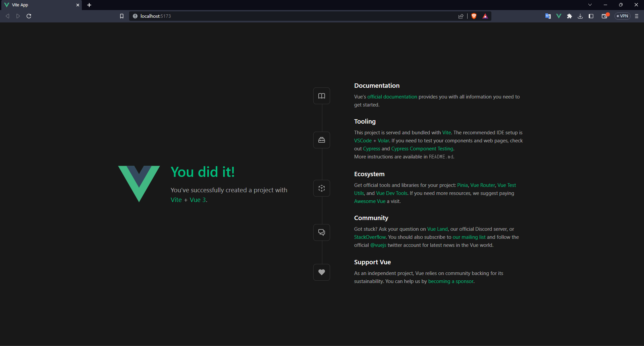The width and height of the screenshot is (644, 346).
Task: Open Brave Shields lion icon
Action: [x=474, y=16]
